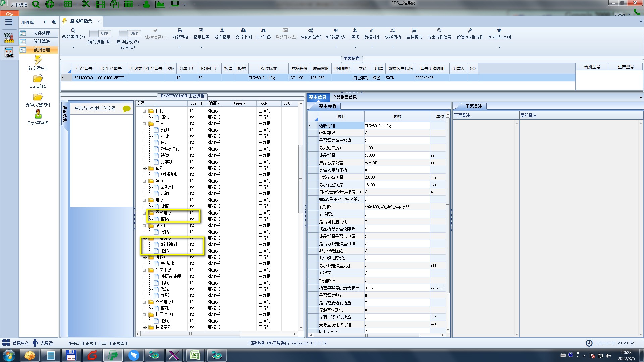The width and height of the screenshot is (644, 362).
Task: Click the 型号查询 search icon
Action: [x=73, y=31]
